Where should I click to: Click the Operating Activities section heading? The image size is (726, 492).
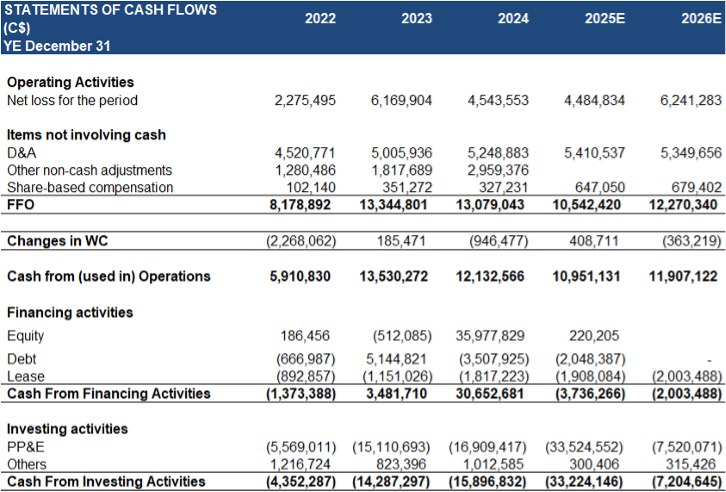(70, 82)
